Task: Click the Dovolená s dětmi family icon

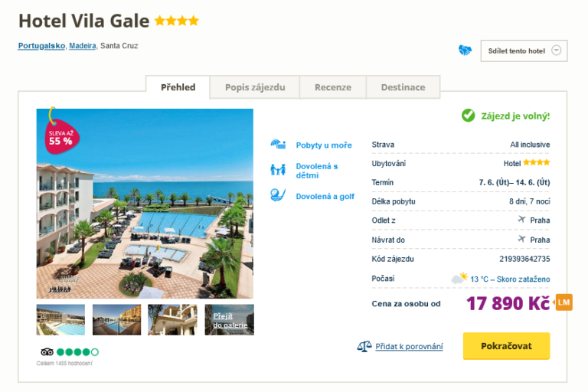Action: tap(277, 170)
